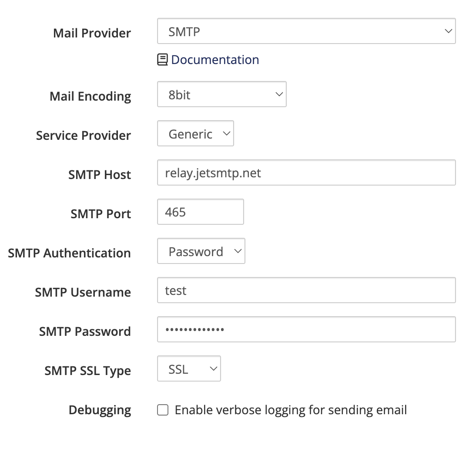Enable verbose logging checkbox
The width and height of the screenshot is (476, 453).
click(x=163, y=410)
